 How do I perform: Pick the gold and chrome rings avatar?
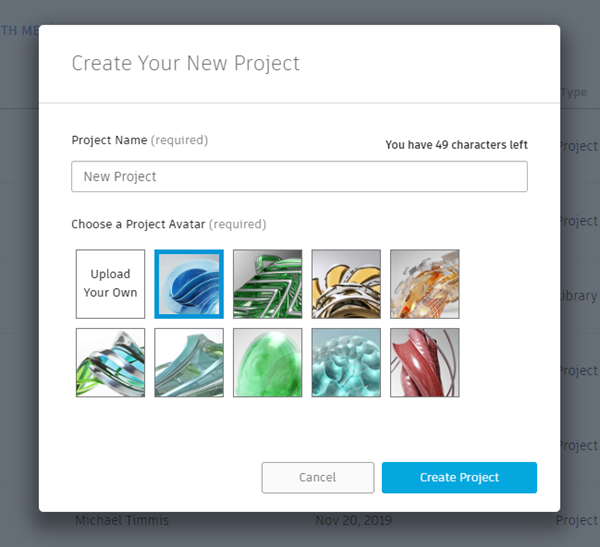(x=346, y=284)
